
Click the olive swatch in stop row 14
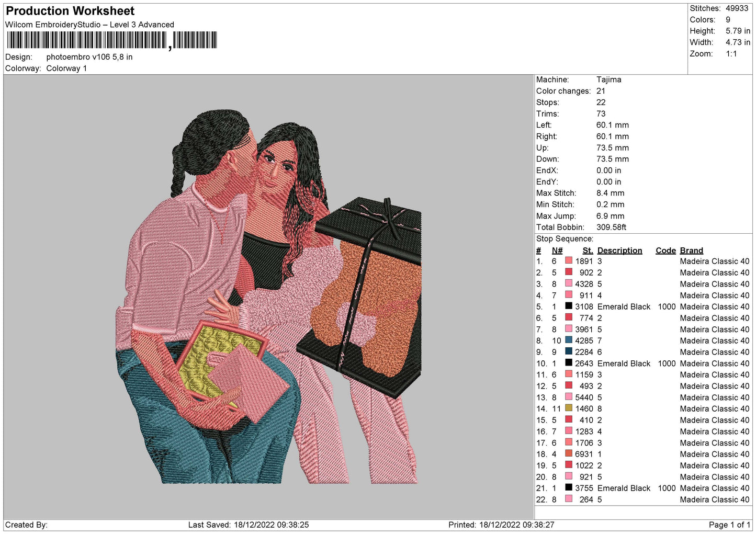569,408
